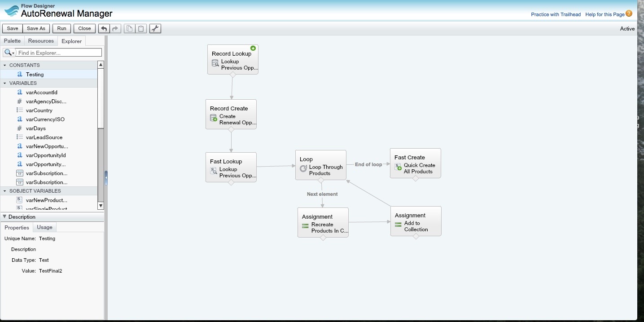This screenshot has width=644, height=322.
Task: Click connector node below Record Lookup element
Action: coord(232,75)
